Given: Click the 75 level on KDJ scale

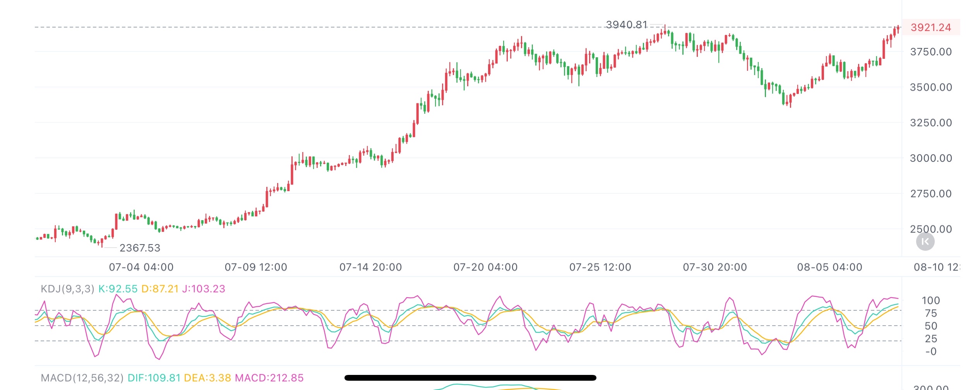Looking at the screenshot, I should point(931,313).
